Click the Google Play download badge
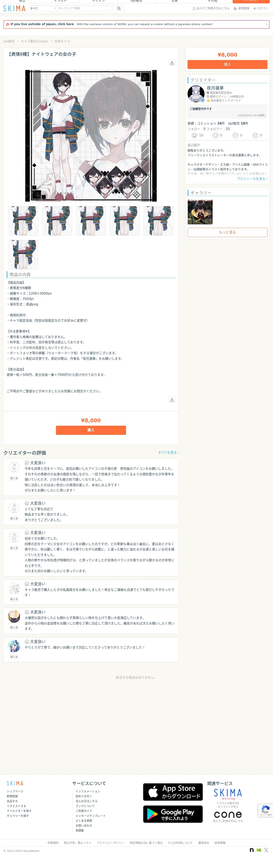273x868 pixels. (x=173, y=814)
